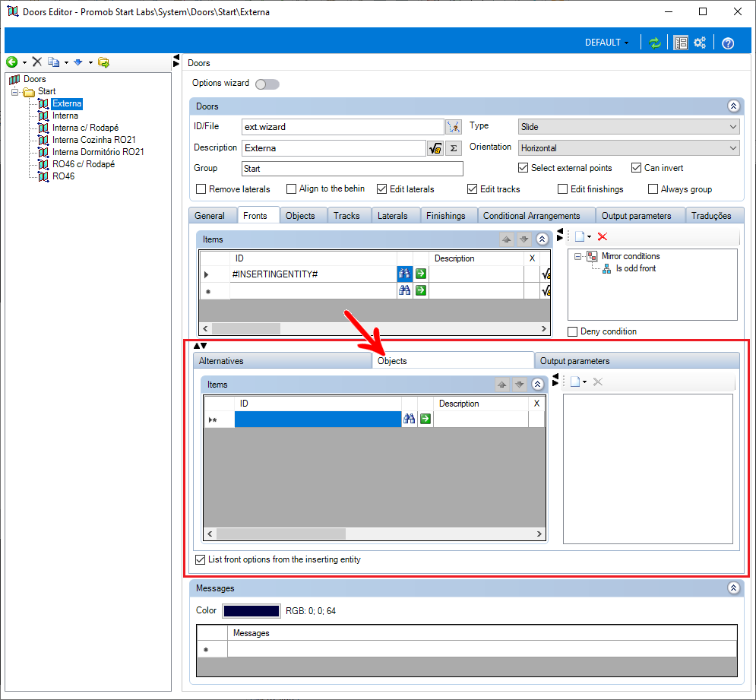Switch to the Alternatives sub-tab
The image size is (756, 700).
(282, 361)
